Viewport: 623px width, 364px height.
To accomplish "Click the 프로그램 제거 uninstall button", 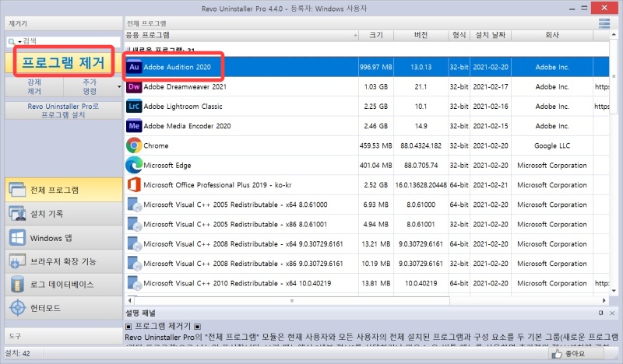I will [x=64, y=63].
